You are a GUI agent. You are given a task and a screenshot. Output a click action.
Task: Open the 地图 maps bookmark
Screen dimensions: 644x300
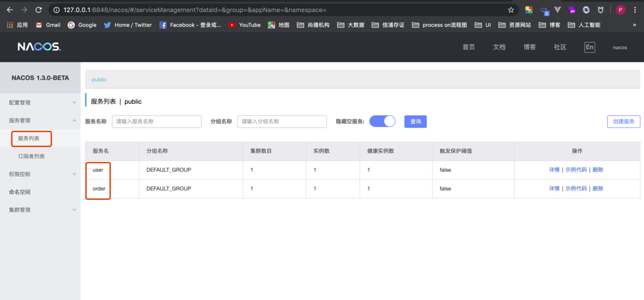(x=279, y=25)
